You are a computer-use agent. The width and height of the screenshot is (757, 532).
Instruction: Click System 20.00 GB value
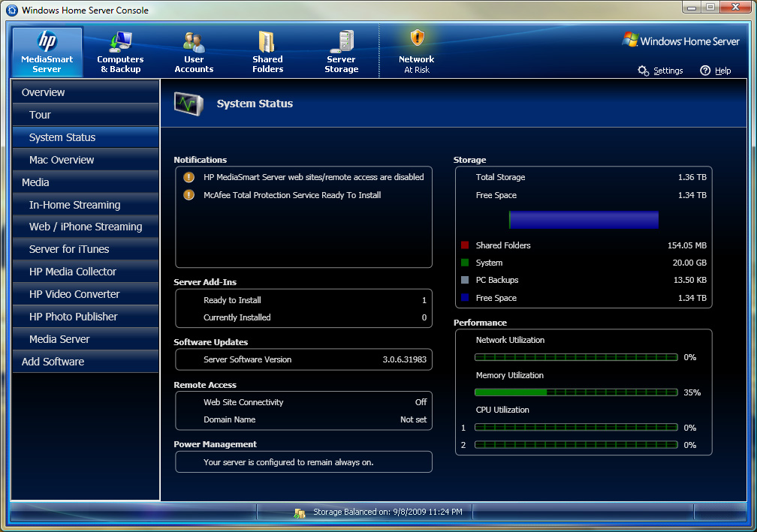click(x=689, y=263)
